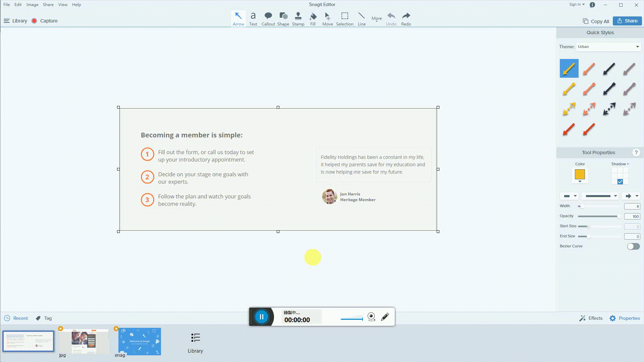Open the View menu

coord(63,4)
